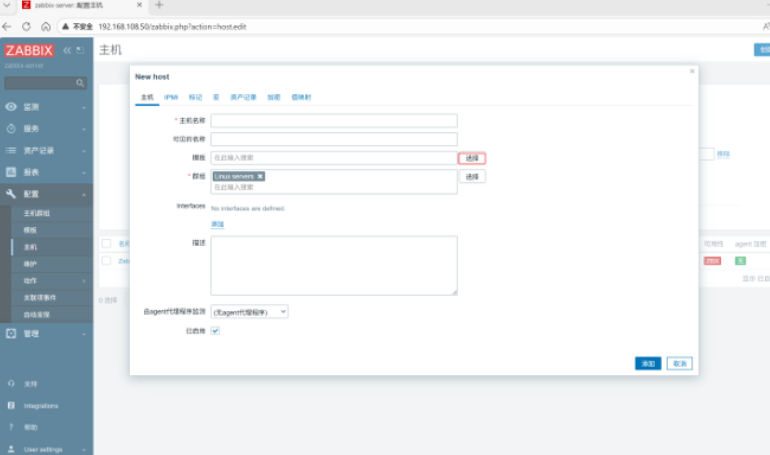
Task: Click the insecure site warning icon
Action: coord(65,27)
